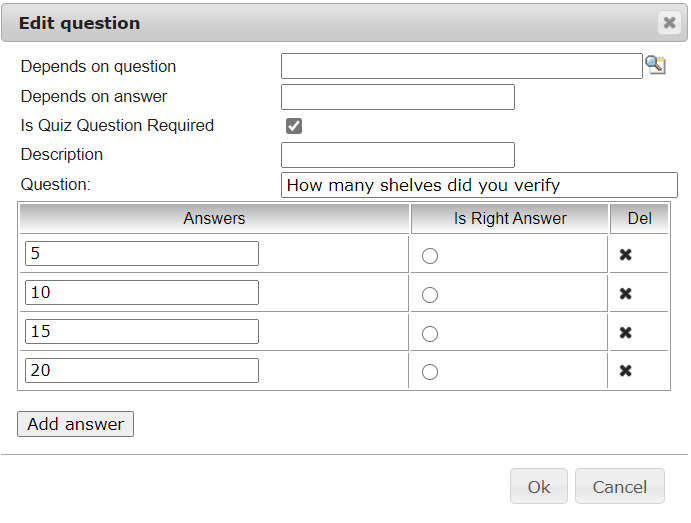Mark answer 10 as the right answer
This screenshot has height=523, width=691.
click(x=430, y=295)
